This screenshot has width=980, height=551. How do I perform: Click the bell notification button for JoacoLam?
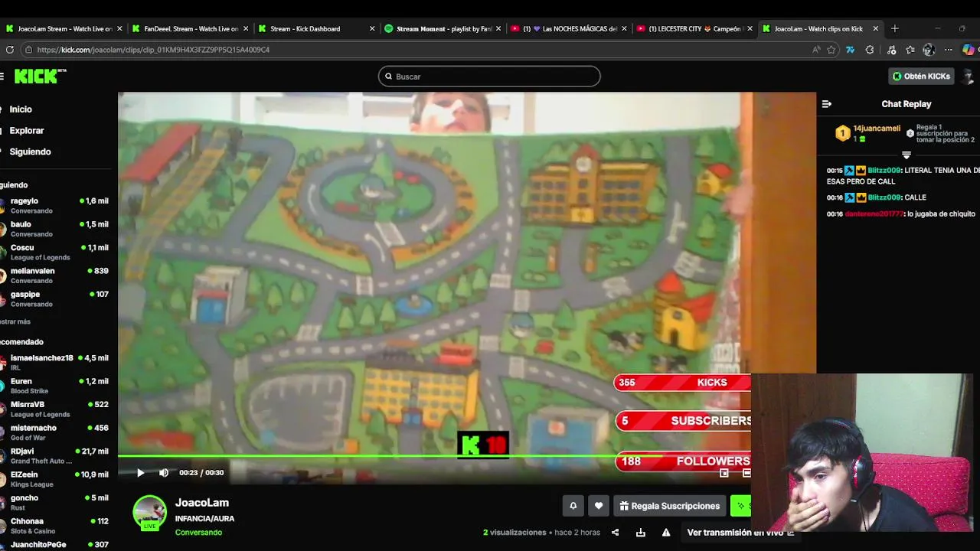pos(573,506)
